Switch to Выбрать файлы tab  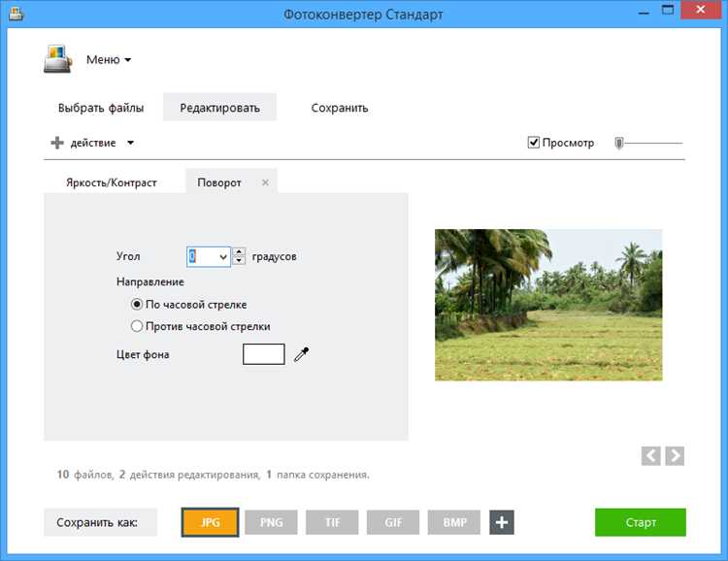coord(101,108)
